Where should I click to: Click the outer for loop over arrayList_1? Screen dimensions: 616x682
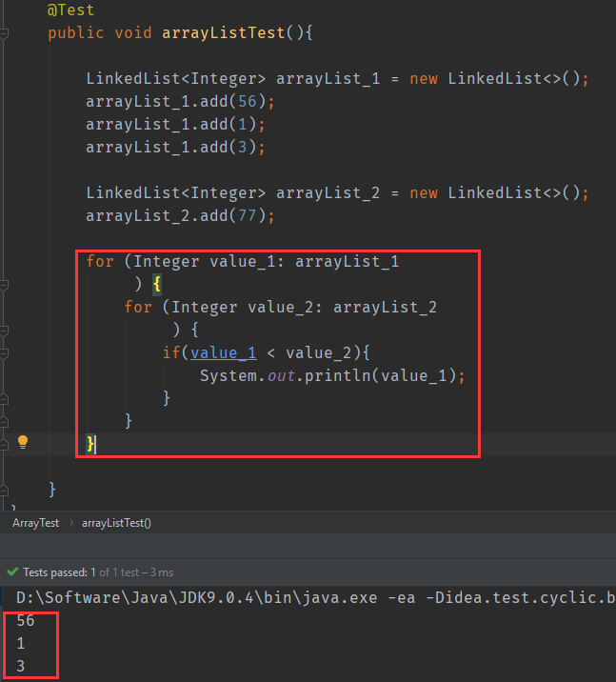[x=242, y=261]
